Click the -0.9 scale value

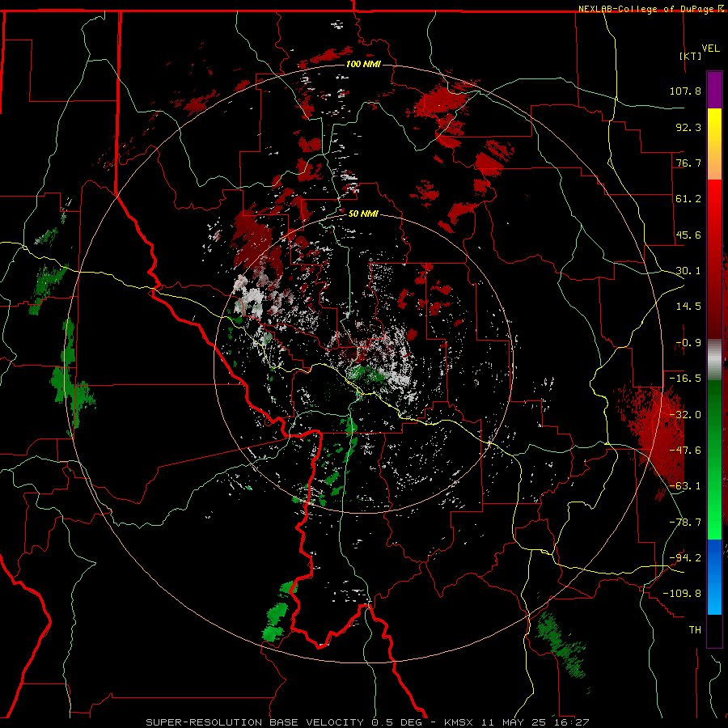[x=688, y=343]
